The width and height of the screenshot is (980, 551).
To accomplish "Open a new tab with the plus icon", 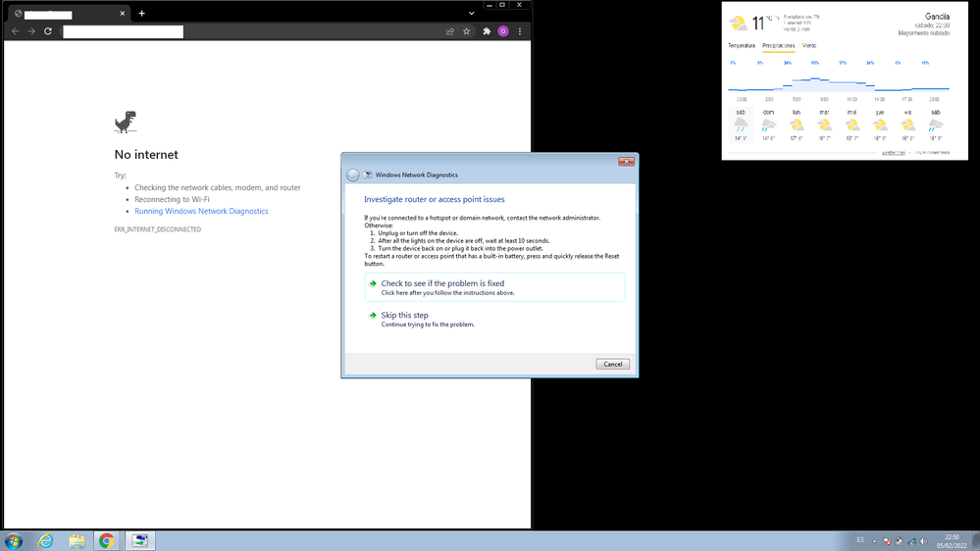I will tap(142, 14).
